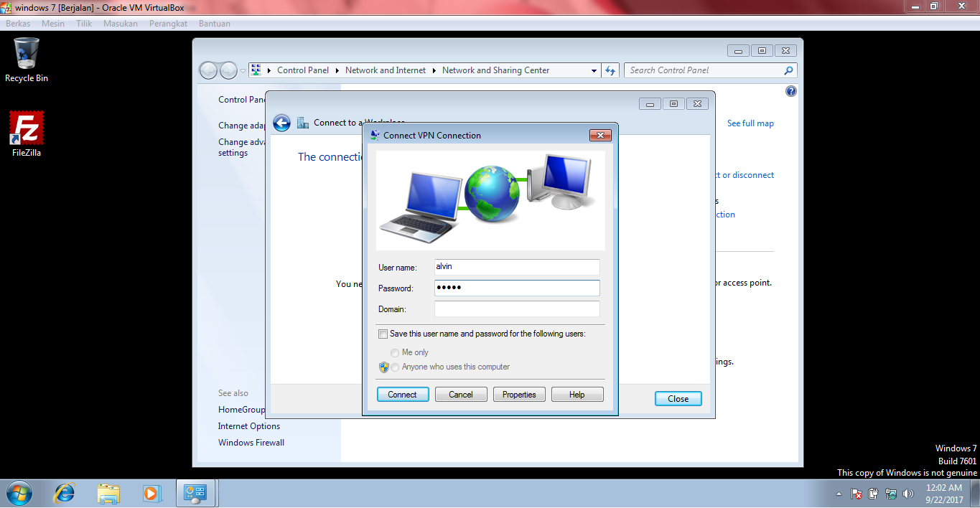Expand the arrow after Network and Internet breadcrumb

pyautogui.click(x=434, y=70)
